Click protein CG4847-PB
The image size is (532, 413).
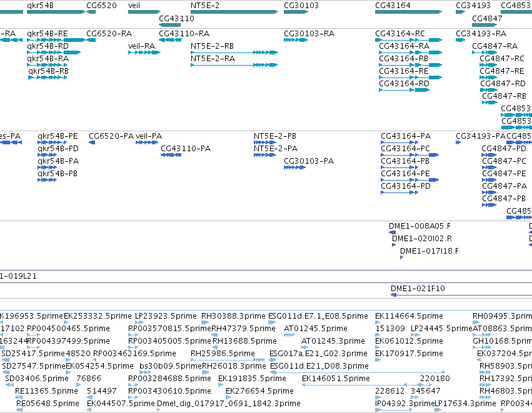pos(489,205)
